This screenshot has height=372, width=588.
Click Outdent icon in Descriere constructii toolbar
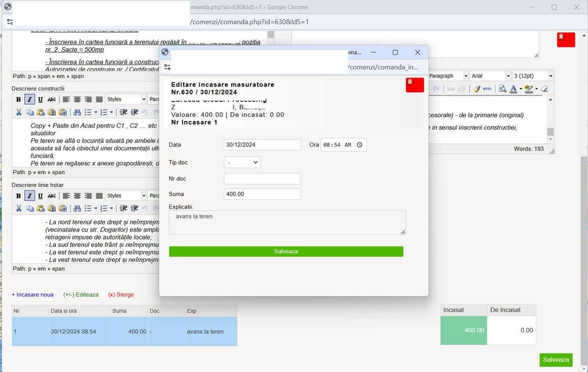(123, 112)
